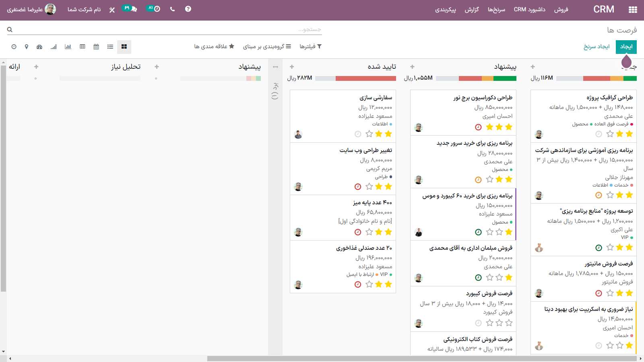Set third star on سفارشی سازی card
The image size is (644, 362).
click(369, 134)
